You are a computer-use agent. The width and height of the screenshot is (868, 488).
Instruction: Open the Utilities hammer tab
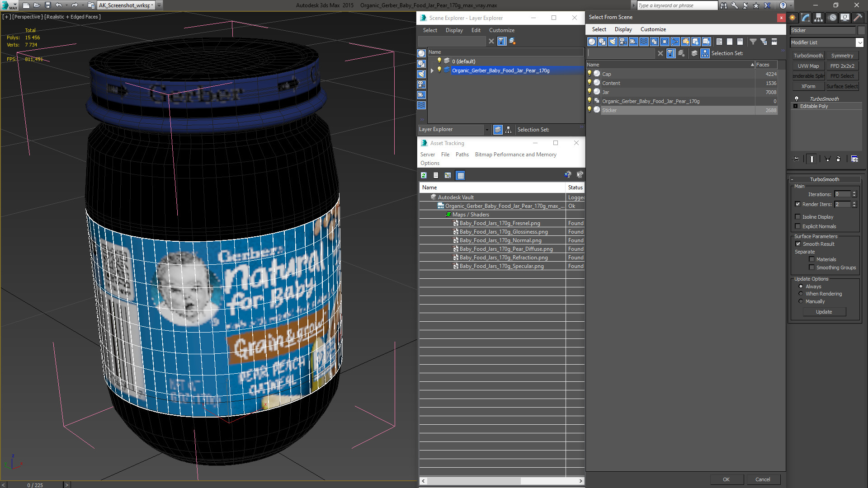[x=858, y=18]
